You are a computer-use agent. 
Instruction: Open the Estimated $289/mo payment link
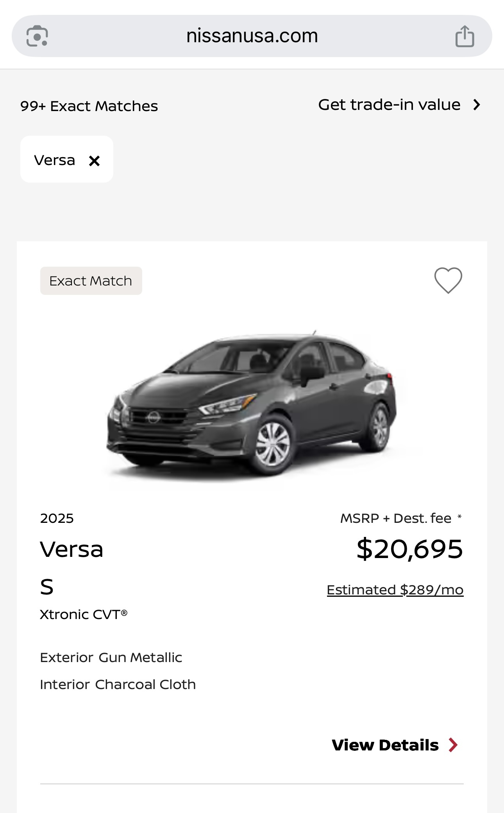pos(395,590)
